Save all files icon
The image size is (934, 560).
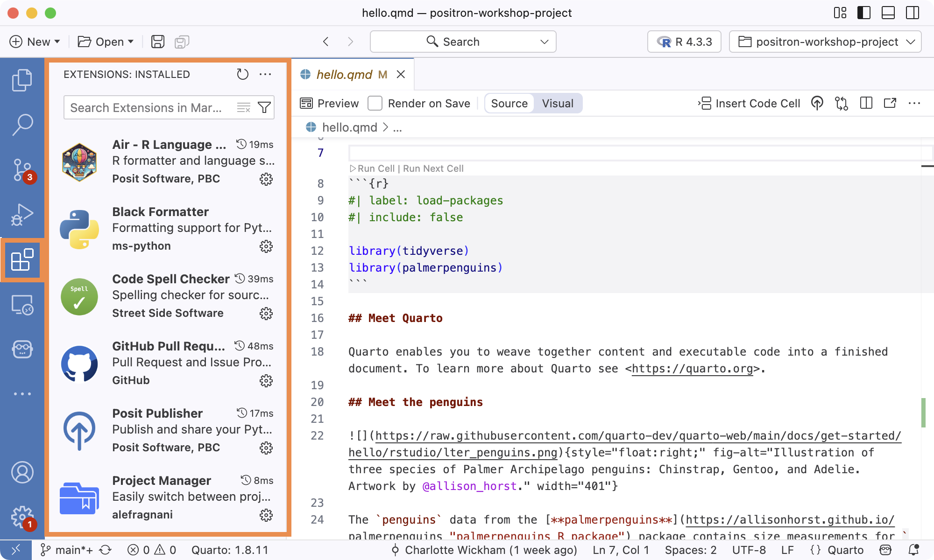[182, 42]
